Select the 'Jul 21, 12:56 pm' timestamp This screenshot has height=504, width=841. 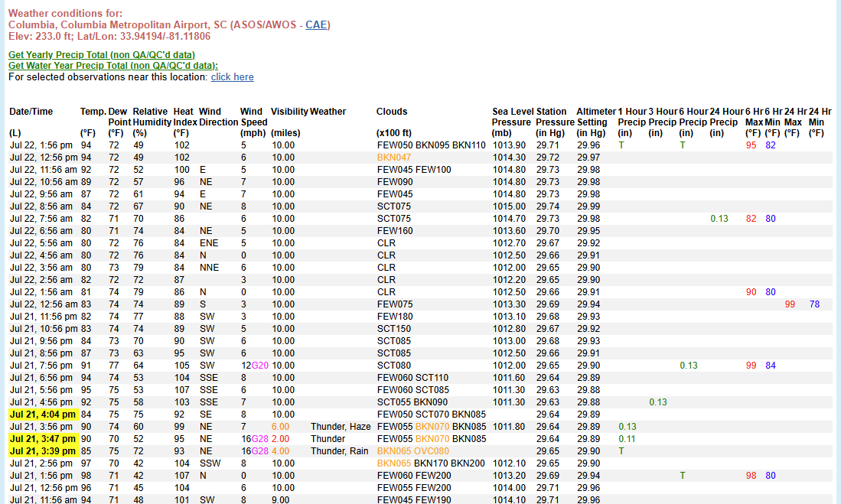[44, 488]
